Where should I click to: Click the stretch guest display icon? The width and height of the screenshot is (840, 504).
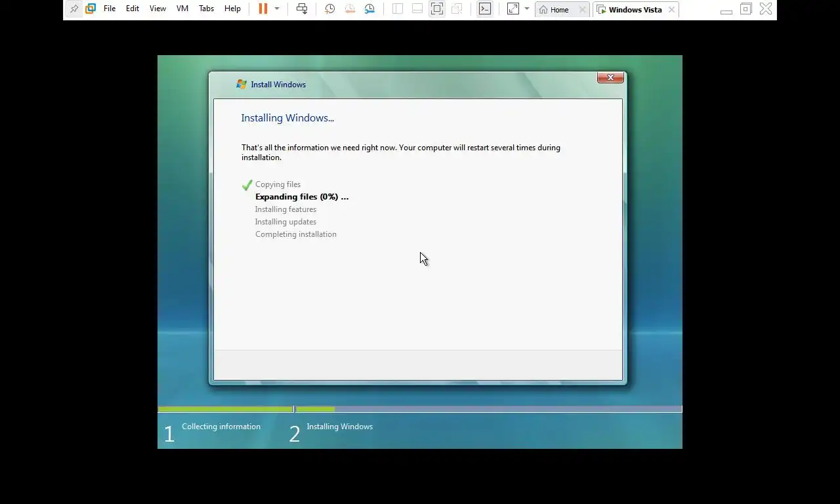tap(513, 9)
